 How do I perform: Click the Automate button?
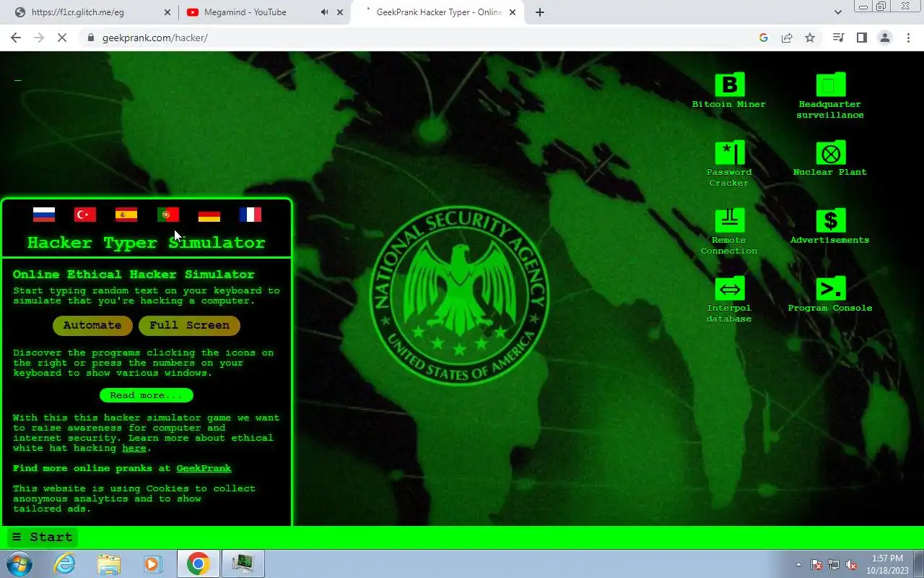(x=92, y=325)
